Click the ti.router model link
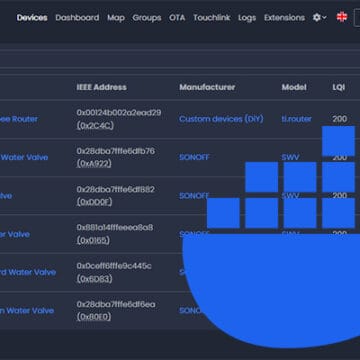Screen dimensions: 360x360 coord(297,119)
